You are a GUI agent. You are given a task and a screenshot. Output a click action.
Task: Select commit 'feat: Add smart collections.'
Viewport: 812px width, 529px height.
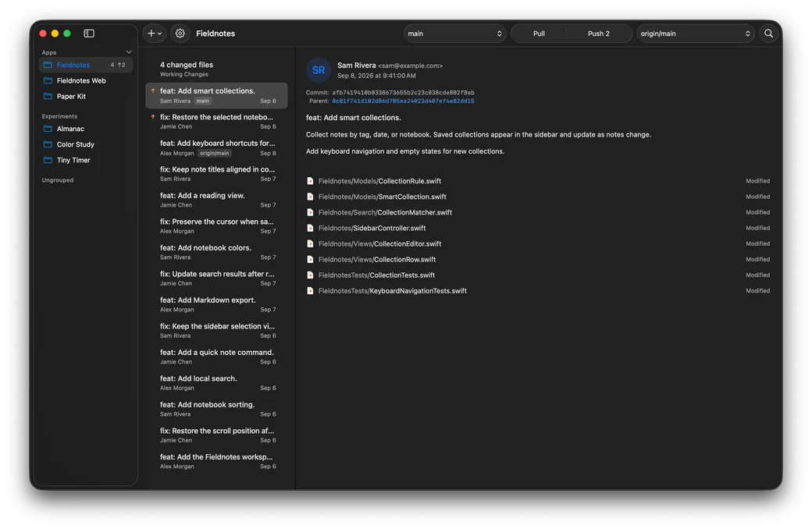coord(216,95)
